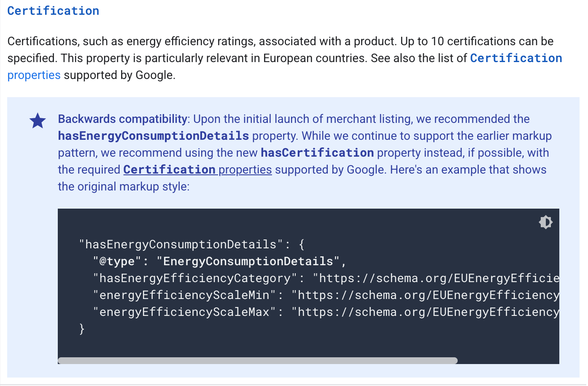The image size is (588, 386).
Task: Click 'energyEfficiencyScaleMin' code line
Action: click(x=326, y=295)
